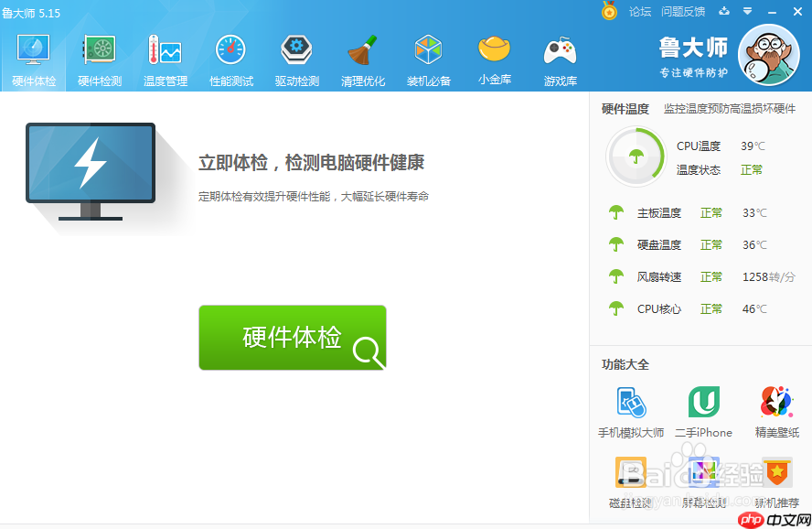Open the 硬件检测 hardware detection tool
812x529 pixels.
tap(100, 60)
